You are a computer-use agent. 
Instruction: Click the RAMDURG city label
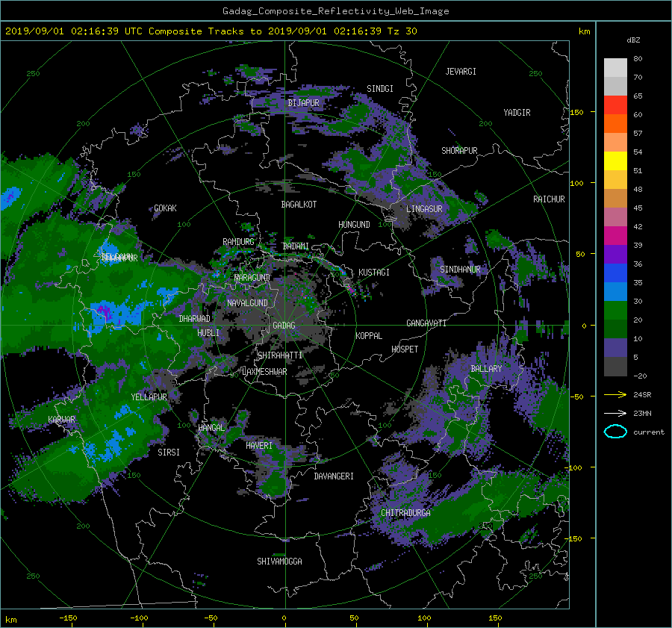238,242
